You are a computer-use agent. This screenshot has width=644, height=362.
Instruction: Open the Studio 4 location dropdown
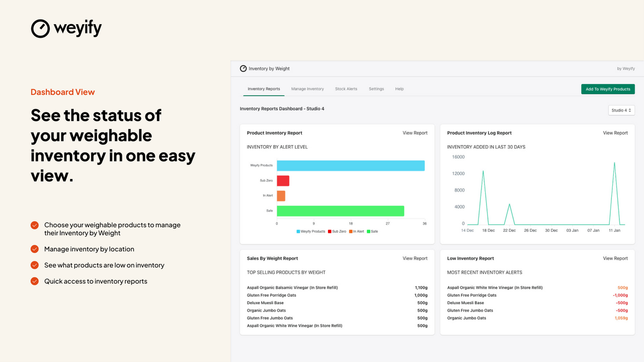(621, 110)
